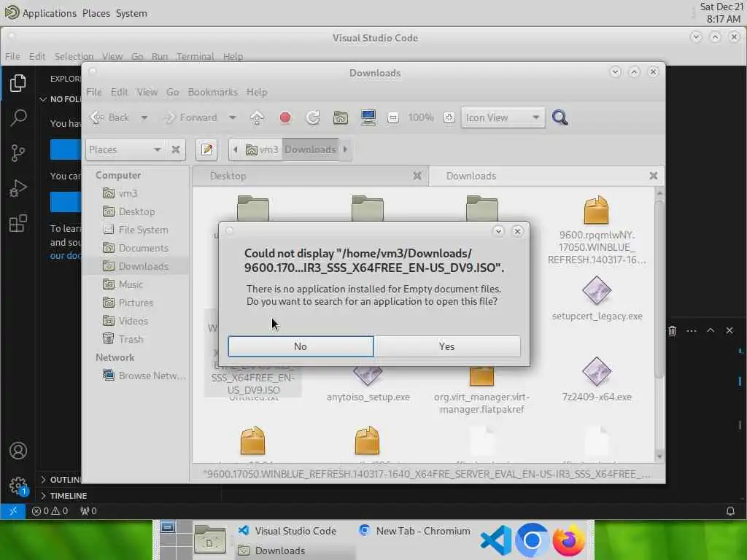Click VS Code remote window status icon
The width and height of the screenshot is (747, 560).
pos(13,511)
